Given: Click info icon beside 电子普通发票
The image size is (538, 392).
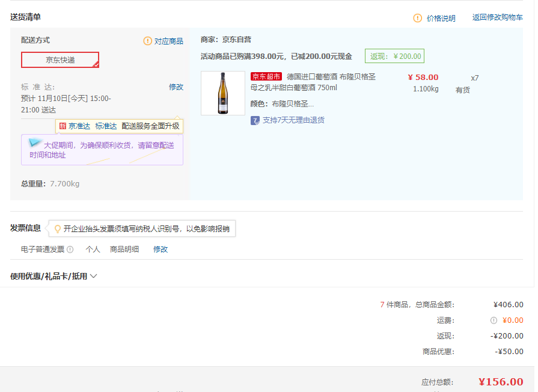Looking at the screenshot, I should click(x=70, y=250).
